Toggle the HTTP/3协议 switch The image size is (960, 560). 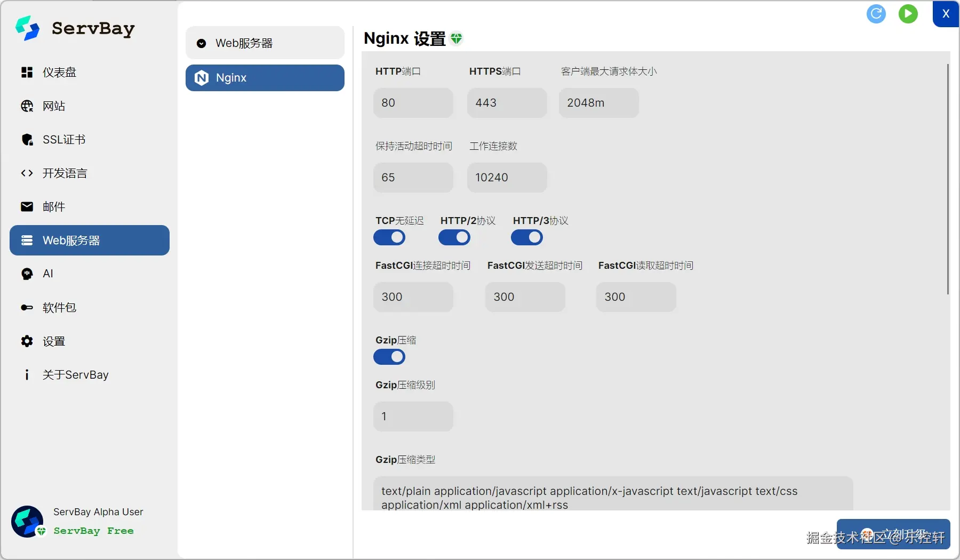pyautogui.click(x=527, y=237)
